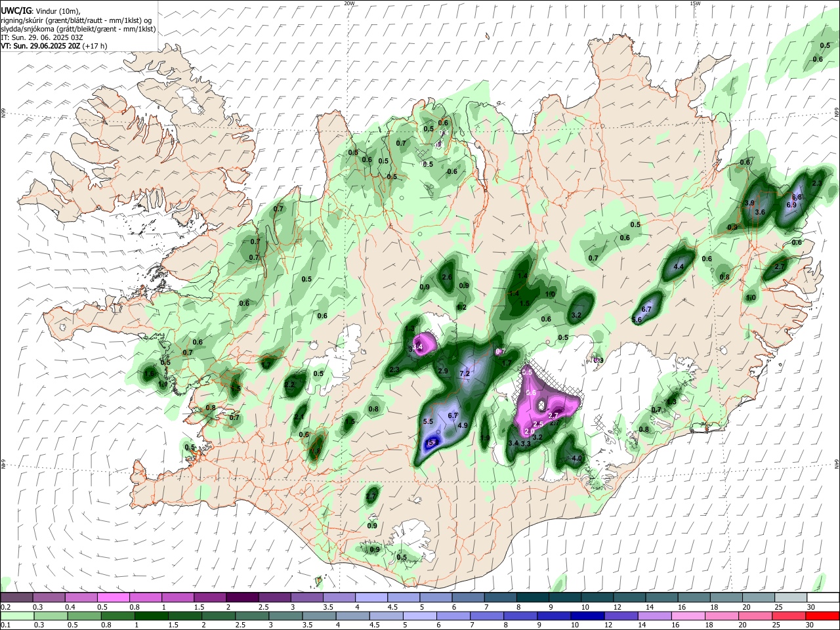Pick the green 0.8 swatch in lower legend row
The height and width of the screenshot is (630, 840).
[x=118, y=616]
